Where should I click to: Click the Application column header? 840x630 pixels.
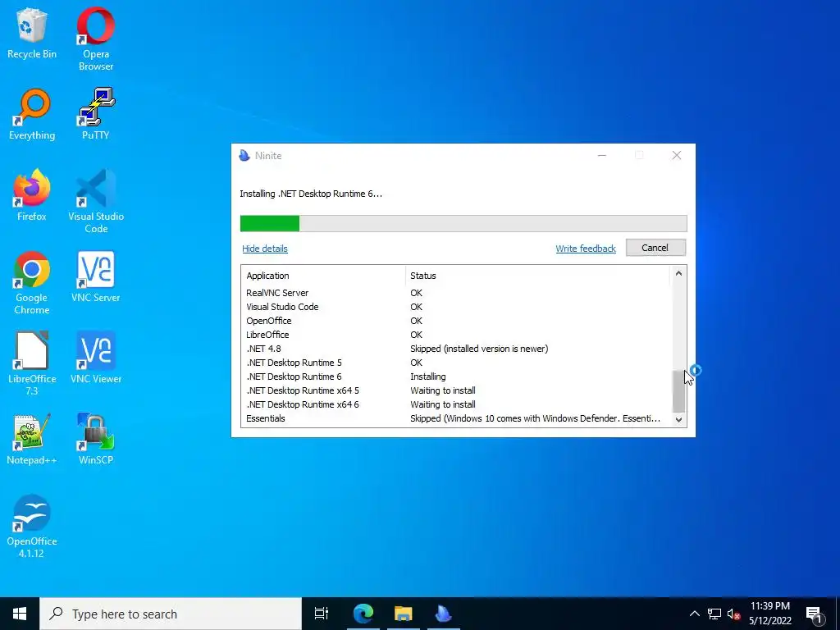click(323, 276)
